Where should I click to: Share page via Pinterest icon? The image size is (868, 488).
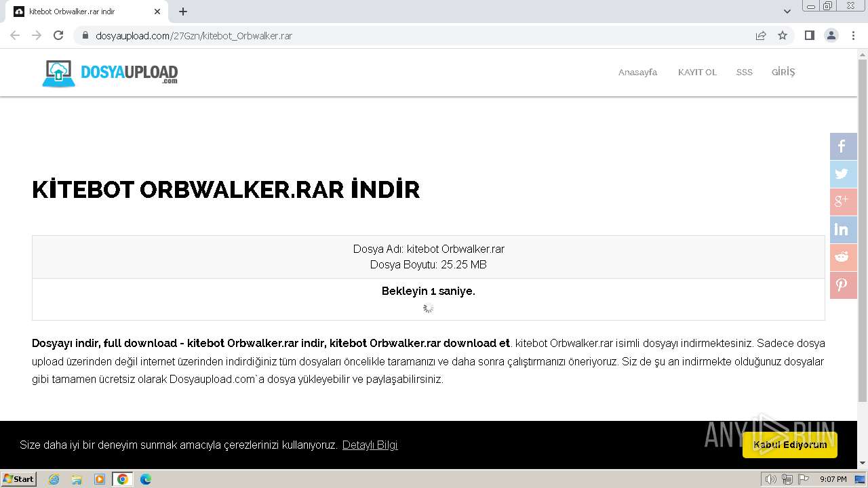[x=843, y=285]
